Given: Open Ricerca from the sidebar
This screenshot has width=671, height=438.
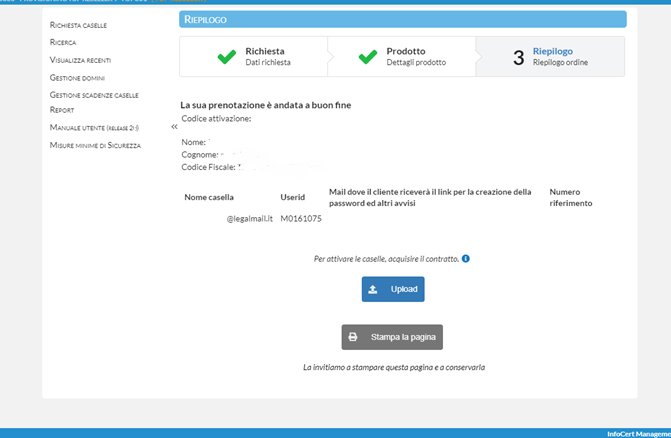Looking at the screenshot, I should click(63, 42).
